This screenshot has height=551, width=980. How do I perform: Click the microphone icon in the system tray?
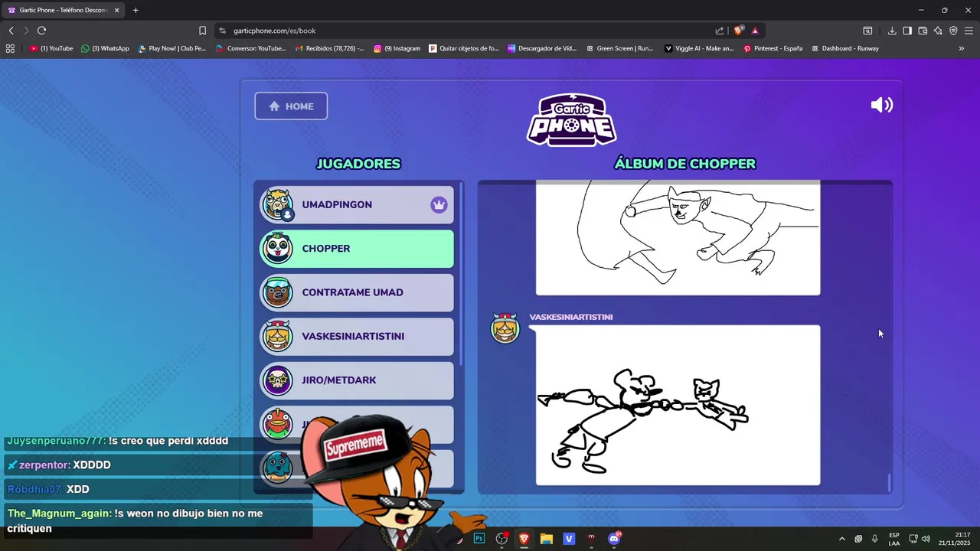pyautogui.click(x=874, y=539)
